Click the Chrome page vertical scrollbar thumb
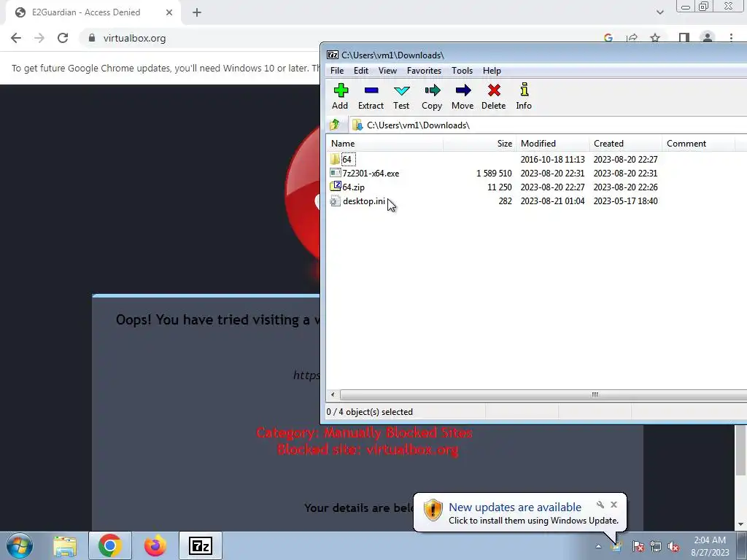 click(740, 450)
